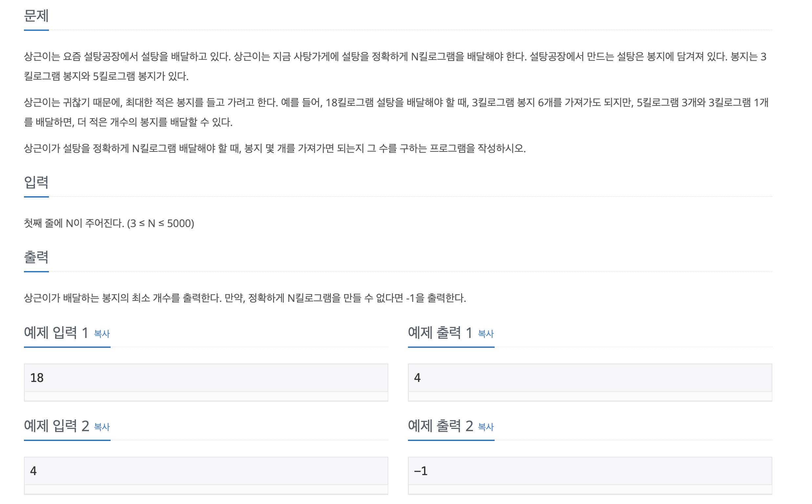Copy the contents of 예제 출력 2
812x504 pixels.
tap(486, 427)
